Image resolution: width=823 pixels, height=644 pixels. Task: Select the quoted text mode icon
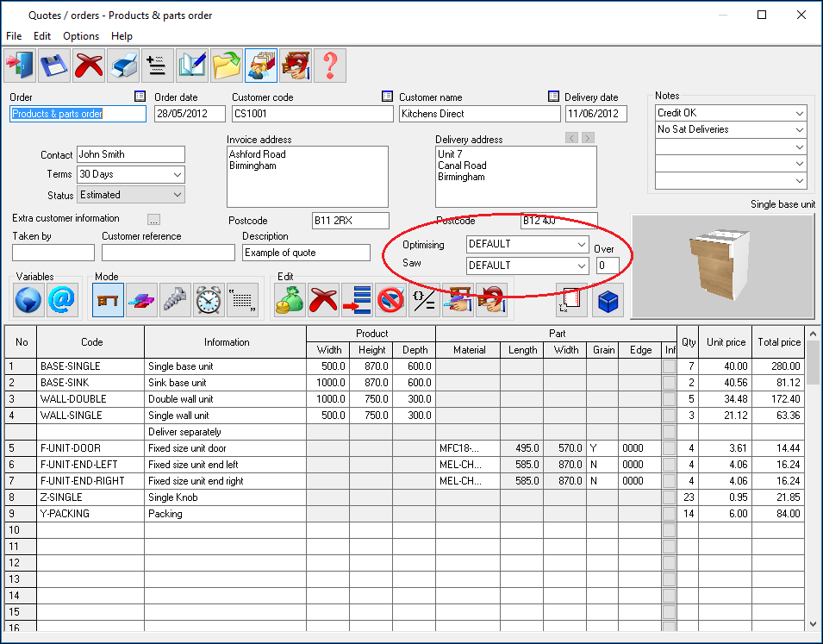[x=242, y=300]
